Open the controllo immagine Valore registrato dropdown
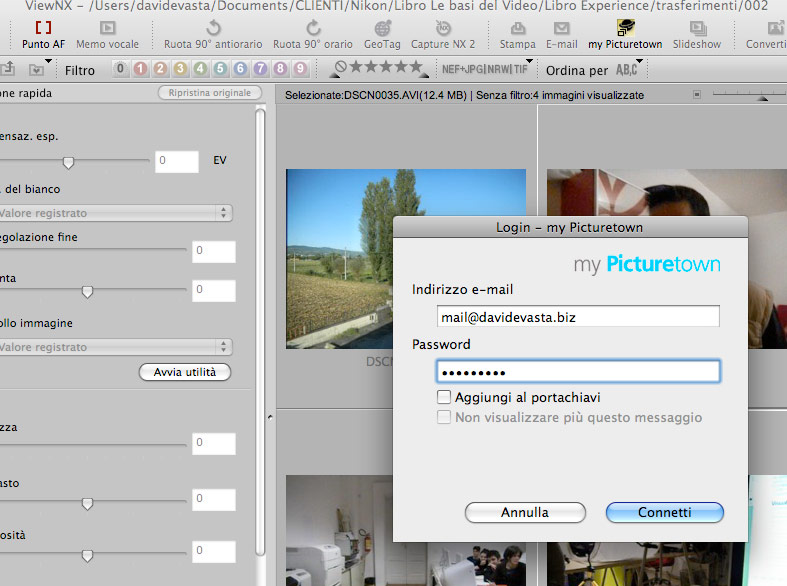The image size is (787, 586). tap(115, 347)
